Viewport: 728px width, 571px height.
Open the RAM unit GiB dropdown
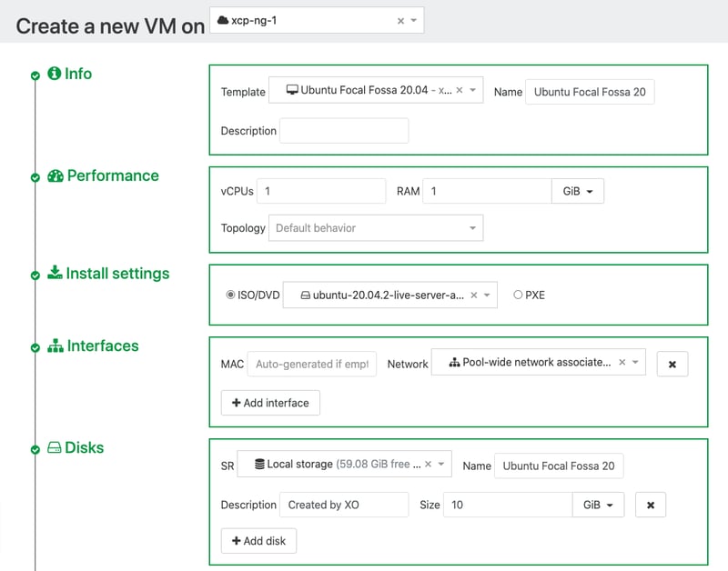pos(577,192)
